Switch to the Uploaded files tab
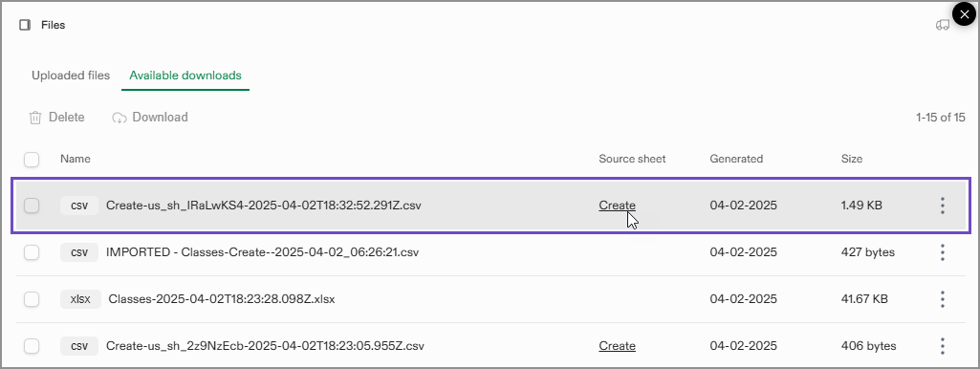Screen dimensions: 980x369 tap(71, 76)
